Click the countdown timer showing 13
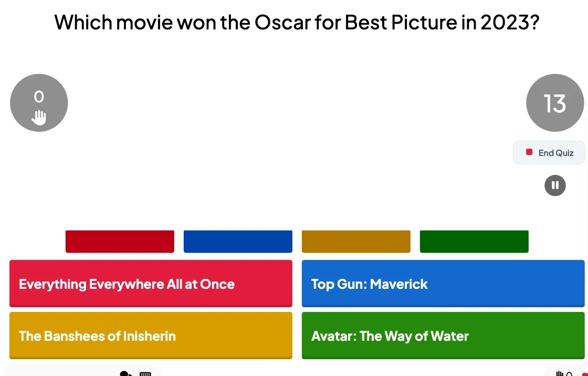Viewport: 588px width, 376px height. pos(555,103)
